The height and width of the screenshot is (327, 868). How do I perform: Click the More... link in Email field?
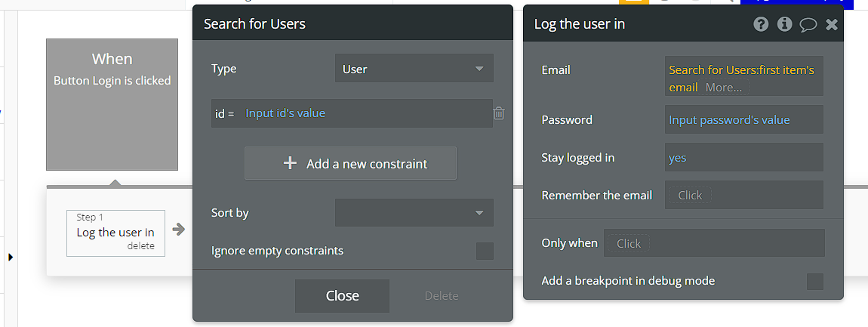tap(723, 88)
